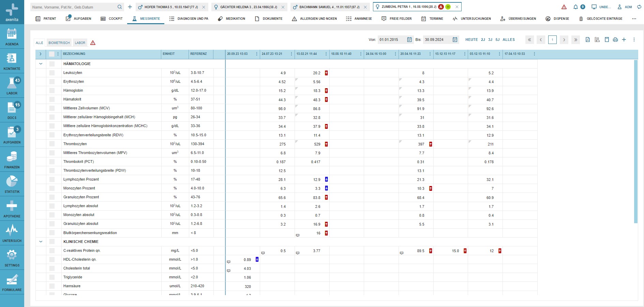
Task: Select the Thrombozyten row checkbox
Action: 52,144
